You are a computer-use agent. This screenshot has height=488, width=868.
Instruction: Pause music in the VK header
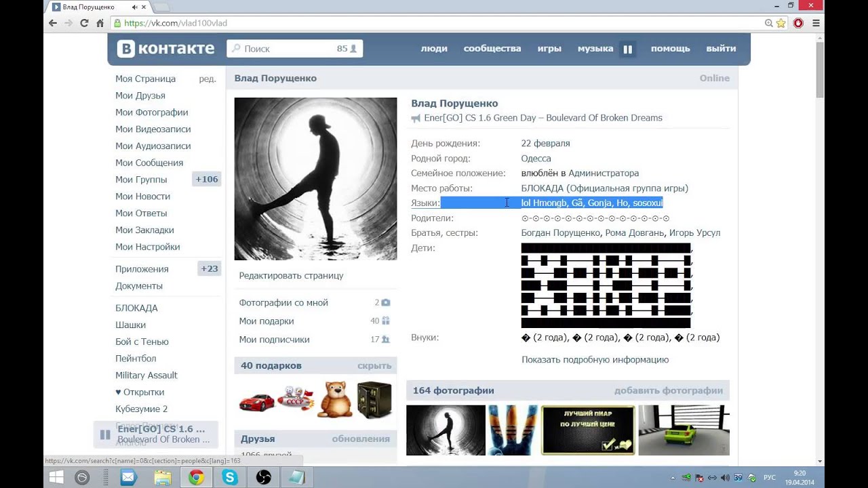(x=628, y=49)
